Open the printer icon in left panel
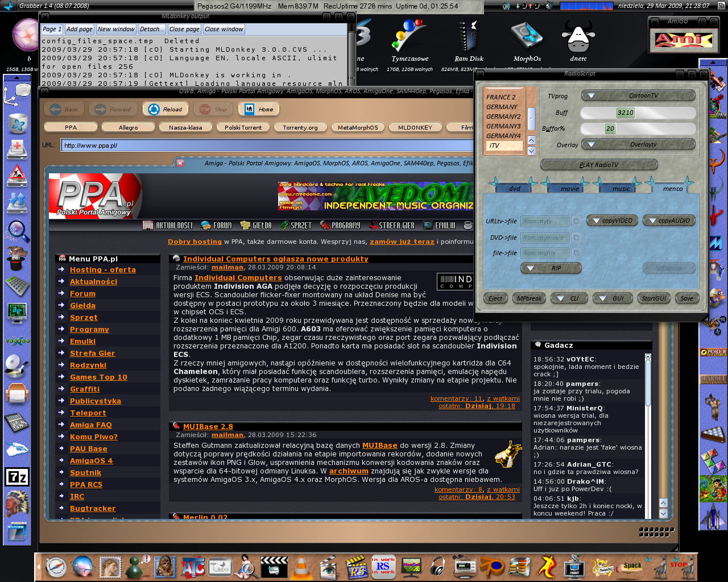 (x=17, y=393)
